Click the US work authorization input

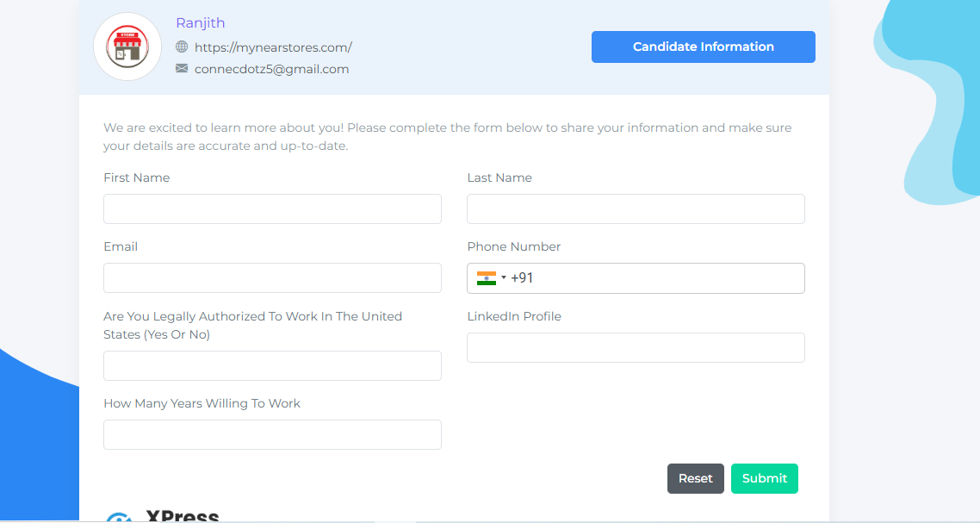(272, 366)
